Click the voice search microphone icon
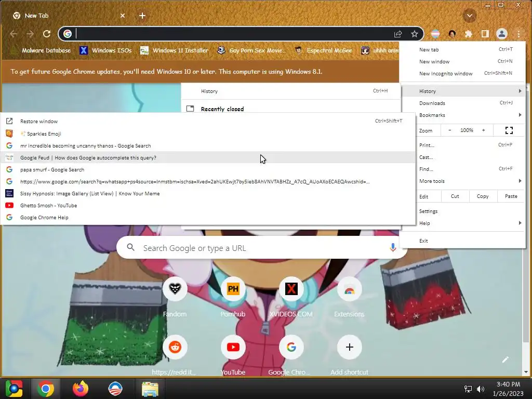This screenshot has width=532, height=399. click(393, 248)
